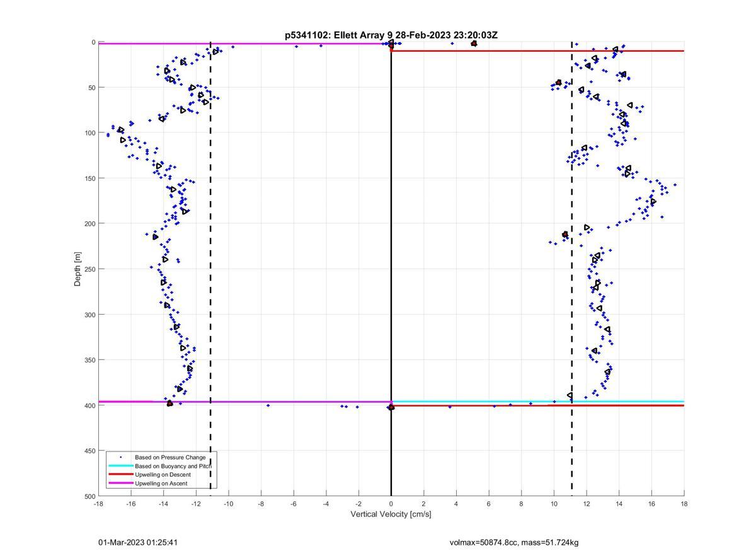The image size is (756, 558).
Task: Click the red marker near 5 cm/s at surface
Action: (x=474, y=44)
